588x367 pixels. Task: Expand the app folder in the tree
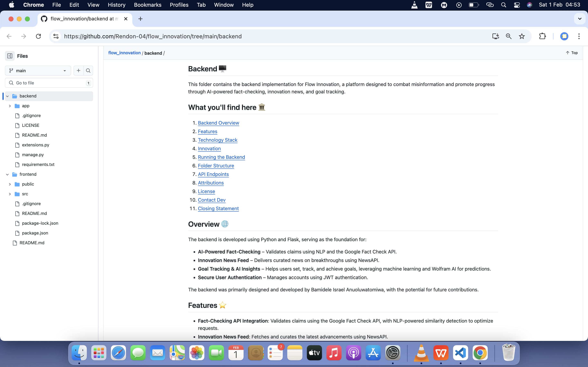pyautogui.click(x=10, y=106)
